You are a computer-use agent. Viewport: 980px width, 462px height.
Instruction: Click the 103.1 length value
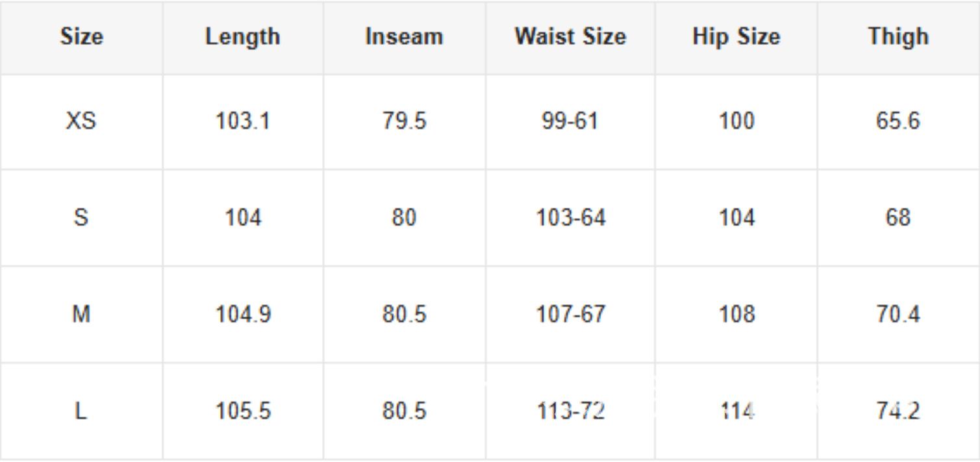pos(243,121)
